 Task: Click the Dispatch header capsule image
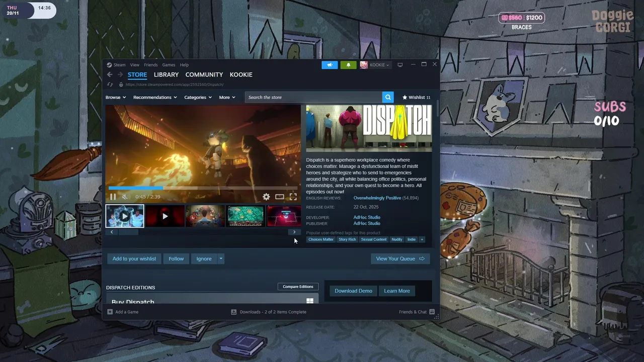369,128
